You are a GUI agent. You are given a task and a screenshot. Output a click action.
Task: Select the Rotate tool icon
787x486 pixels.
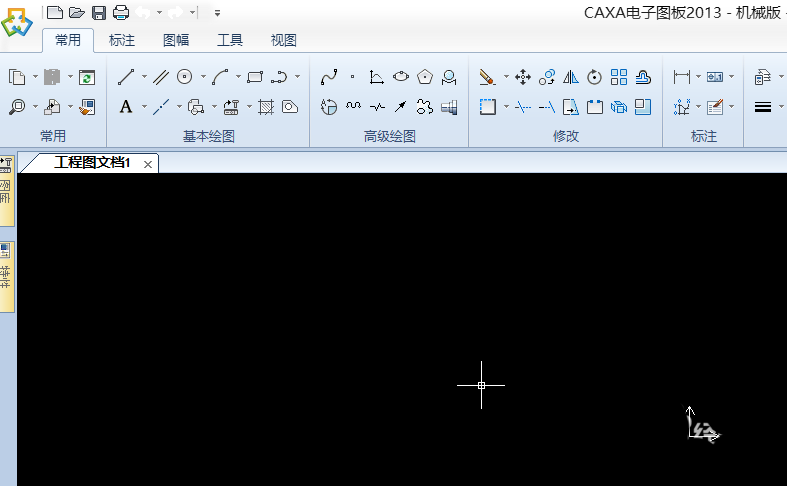pyautogui.click(x=595, y=77)
